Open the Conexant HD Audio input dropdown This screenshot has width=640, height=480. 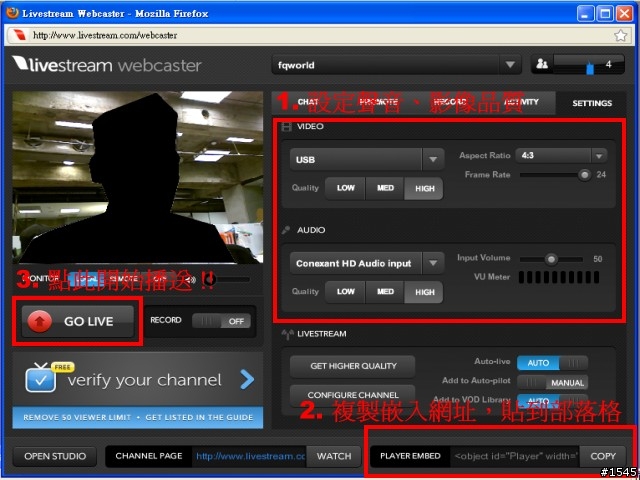coord(367,263)
